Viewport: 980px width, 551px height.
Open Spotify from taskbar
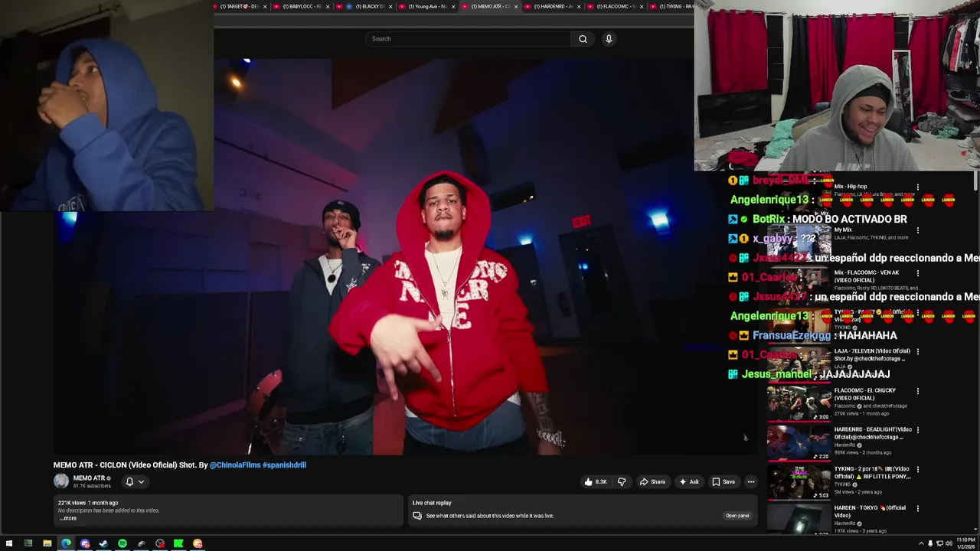click(x=122, y=543)
